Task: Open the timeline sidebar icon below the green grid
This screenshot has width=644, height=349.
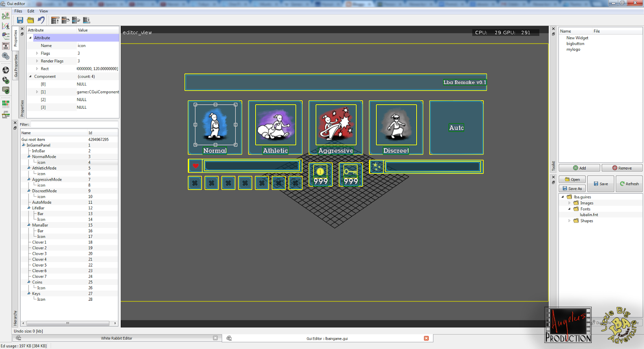Action: [6, 115]
